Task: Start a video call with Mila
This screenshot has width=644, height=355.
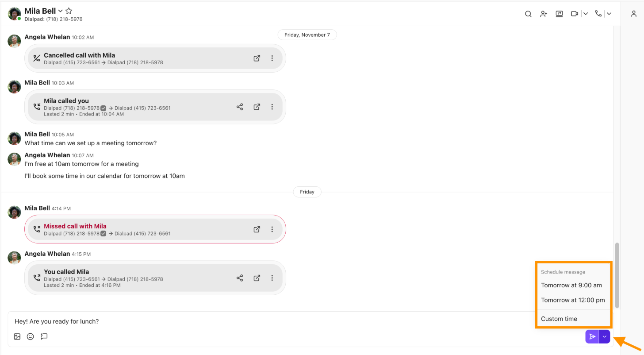Action: tap(575, 14)
